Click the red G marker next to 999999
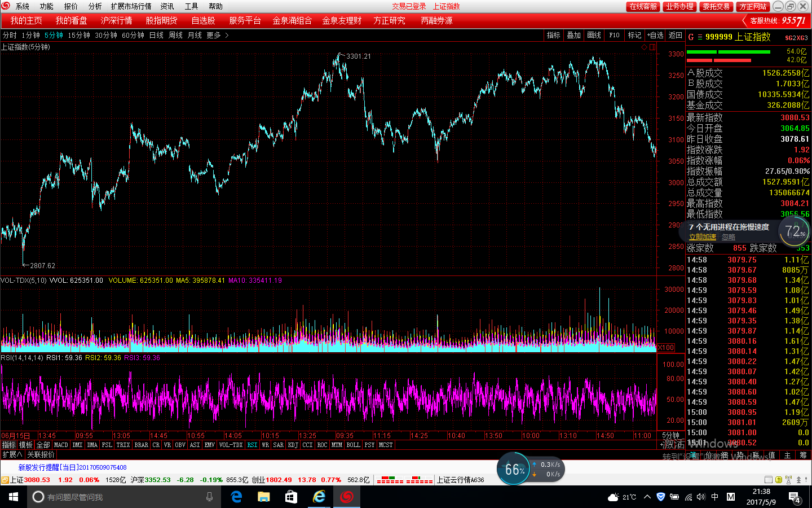 691,37
